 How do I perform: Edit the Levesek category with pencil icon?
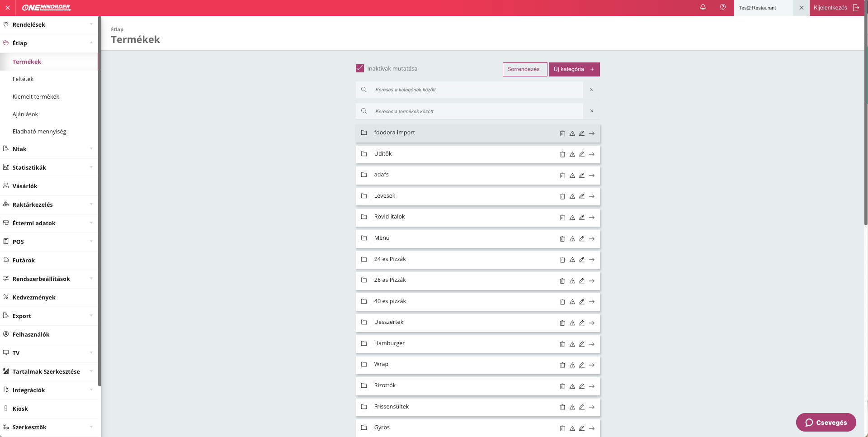(x=582, y=196)
